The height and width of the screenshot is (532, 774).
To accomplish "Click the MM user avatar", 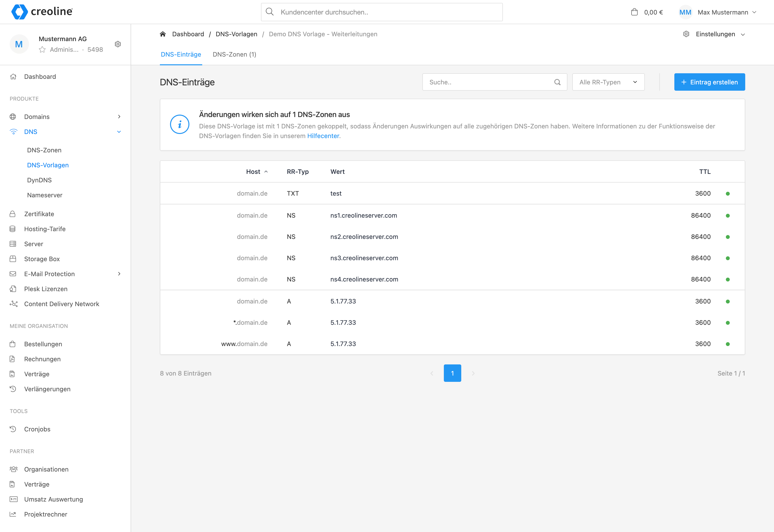I will coord(685,12).
